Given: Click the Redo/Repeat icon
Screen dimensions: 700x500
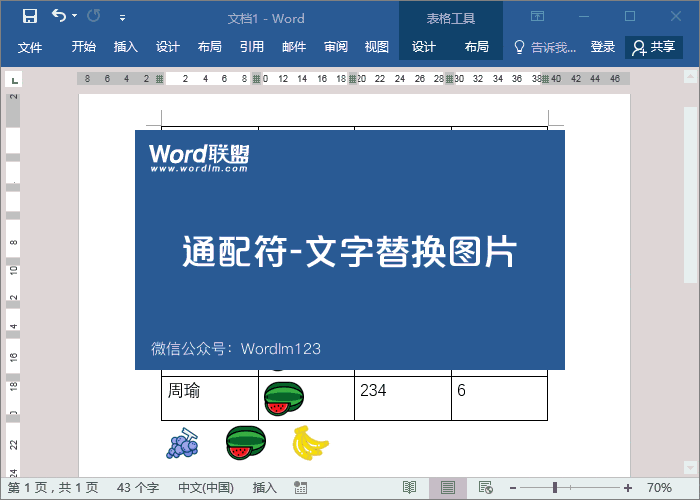Looking at the screenshot, I should [93, 16].
